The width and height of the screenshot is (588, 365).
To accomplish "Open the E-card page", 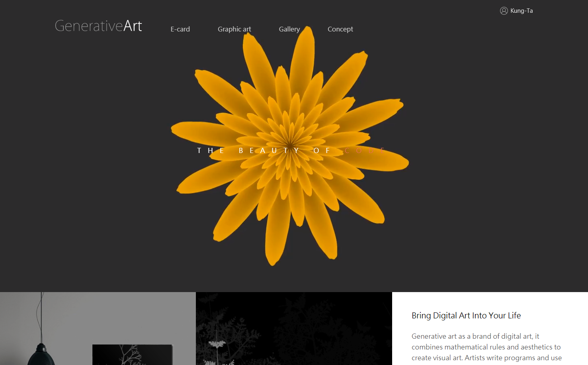I will (180, 29).
